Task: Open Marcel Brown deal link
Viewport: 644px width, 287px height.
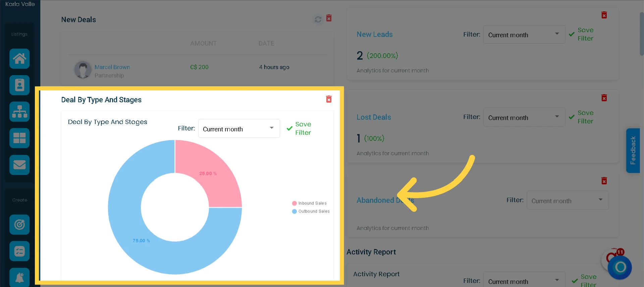Action: point(112,67)
